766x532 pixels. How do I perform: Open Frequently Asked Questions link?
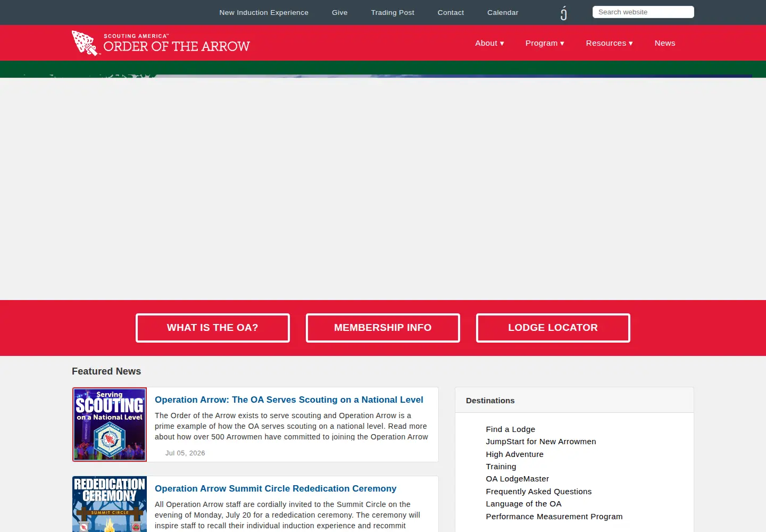538,492
